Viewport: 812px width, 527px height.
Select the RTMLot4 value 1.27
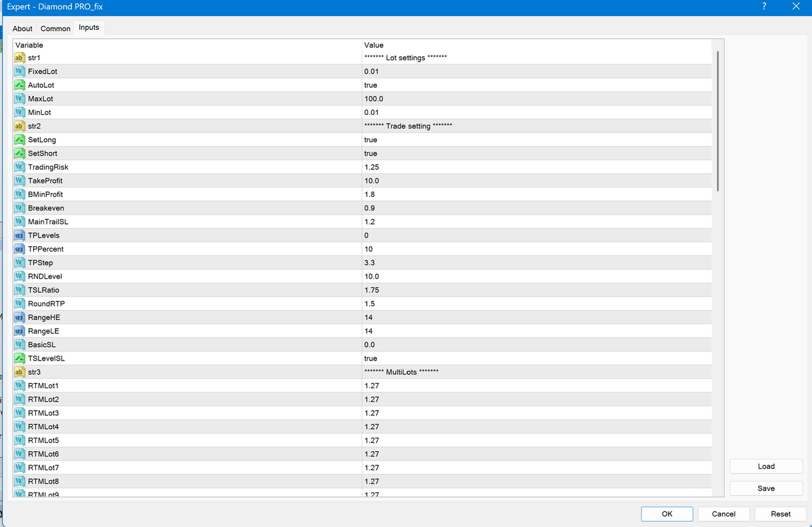point(371,427)
